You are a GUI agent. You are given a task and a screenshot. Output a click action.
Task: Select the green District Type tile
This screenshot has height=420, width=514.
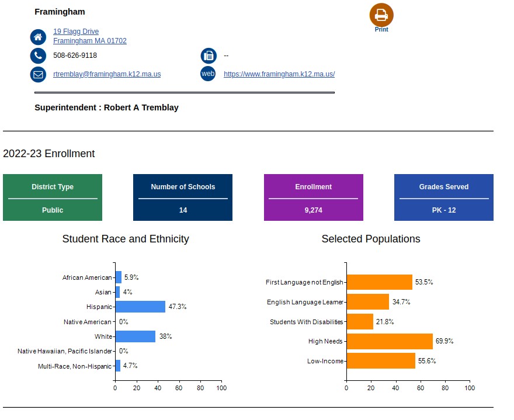click(x=53, y=197)
